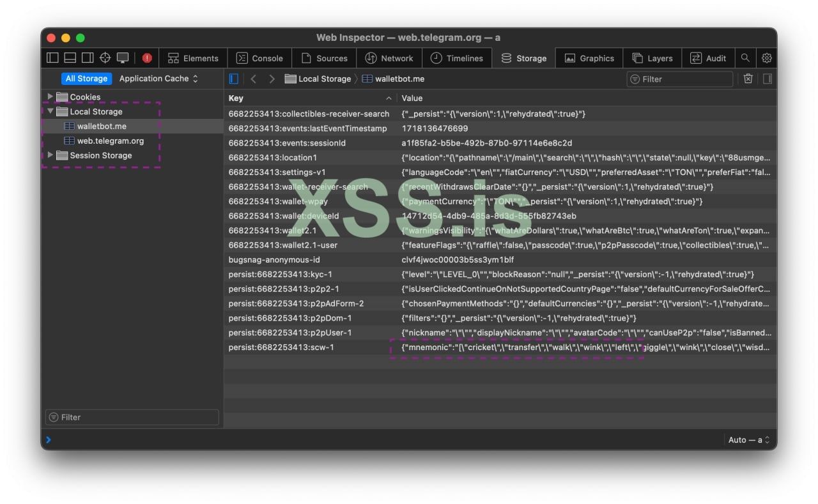Viewport: 818px width, 504px height.
Task: Select the collectibles-receiver-search key row
Action: coord(309,114)
